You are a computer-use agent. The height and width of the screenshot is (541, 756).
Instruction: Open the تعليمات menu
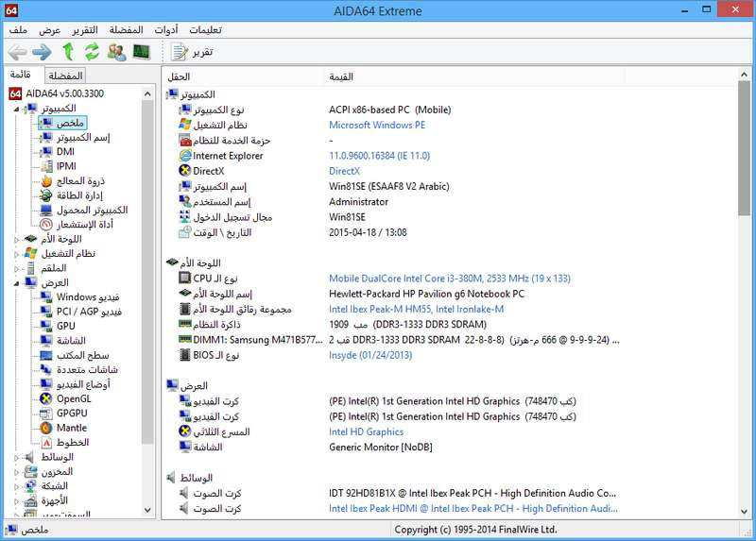(205, 30)
